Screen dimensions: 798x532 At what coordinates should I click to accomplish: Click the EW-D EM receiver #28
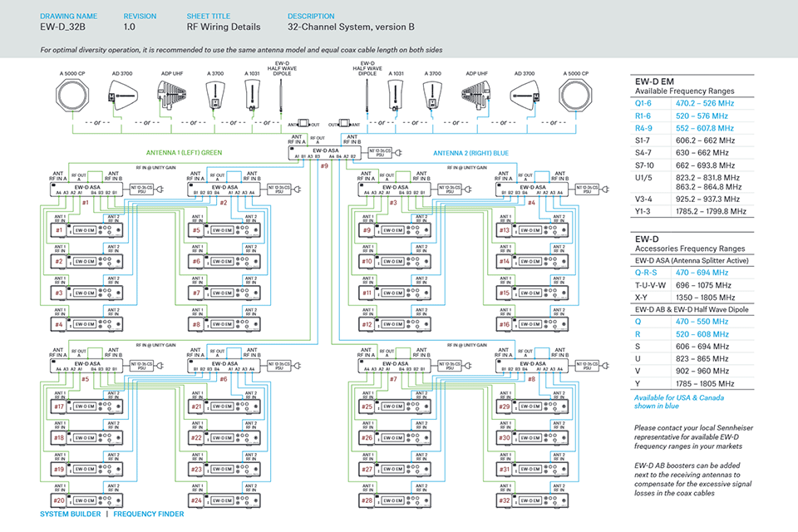click(395, 500)
